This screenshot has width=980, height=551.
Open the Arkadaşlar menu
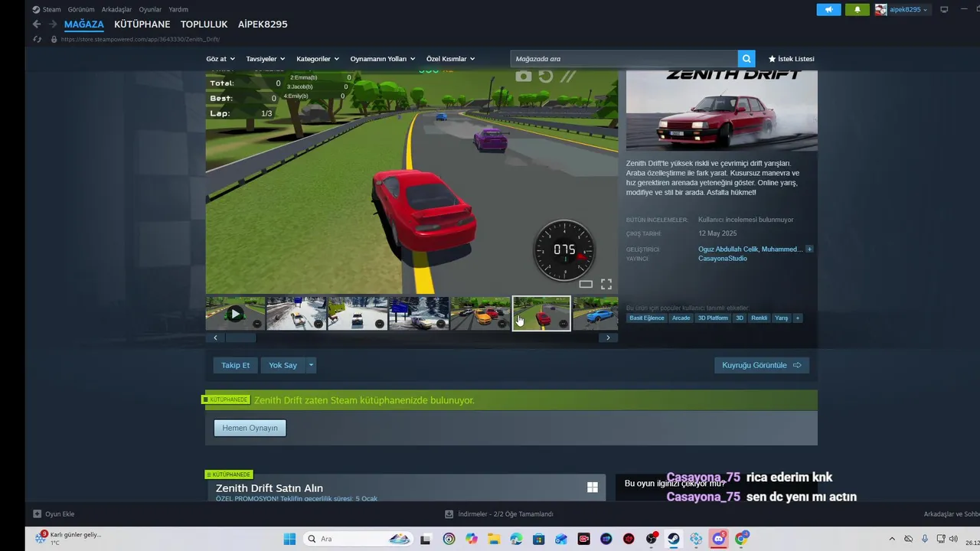pyautogui.click(x=117, y=9)
